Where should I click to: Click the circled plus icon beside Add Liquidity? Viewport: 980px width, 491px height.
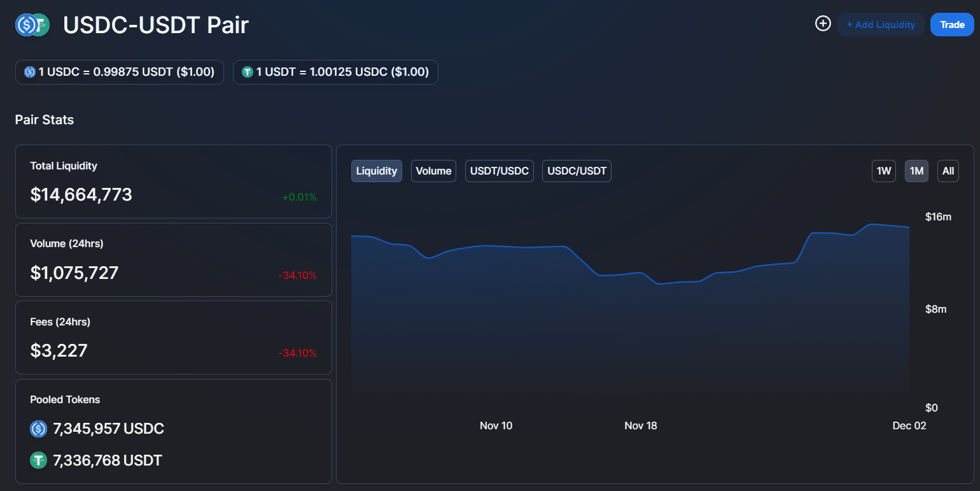(x=823, y=24)
